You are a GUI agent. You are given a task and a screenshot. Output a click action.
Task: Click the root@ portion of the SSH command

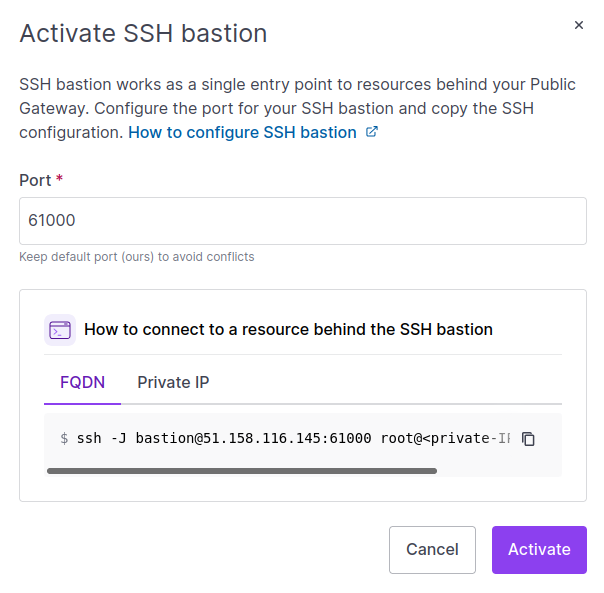coord(400,439)
